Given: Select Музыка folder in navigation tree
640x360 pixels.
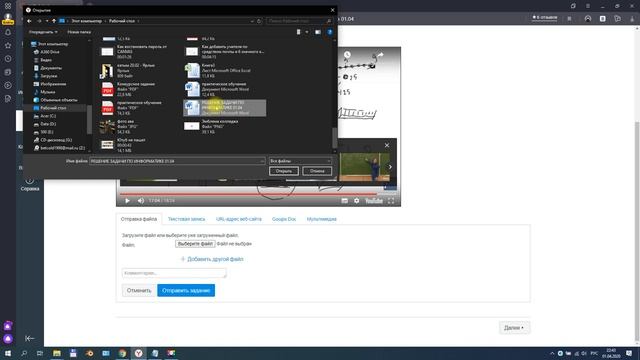Looking at the screenshot, I should tap(47, 92).
